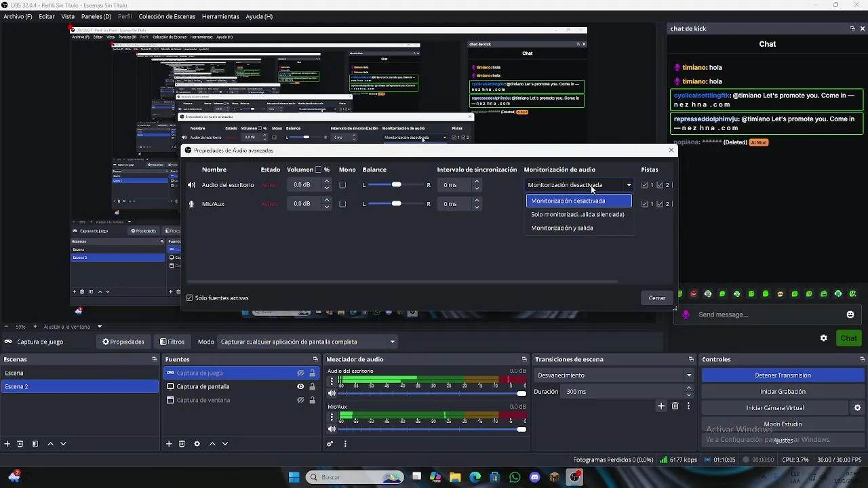The height and width of the screenshot is (488, 868).
Task: Move source up in the Fuentes toolbar
Action: pos(212,444)
